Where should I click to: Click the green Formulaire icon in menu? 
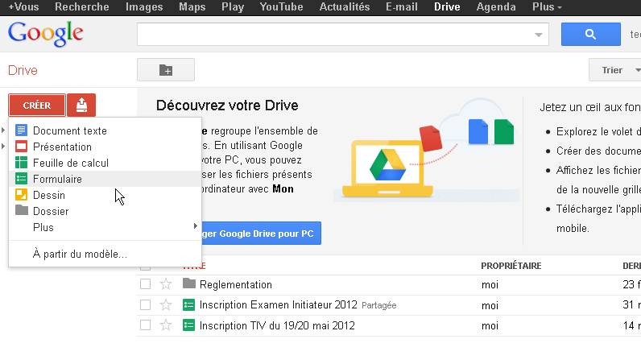[21, 179]
